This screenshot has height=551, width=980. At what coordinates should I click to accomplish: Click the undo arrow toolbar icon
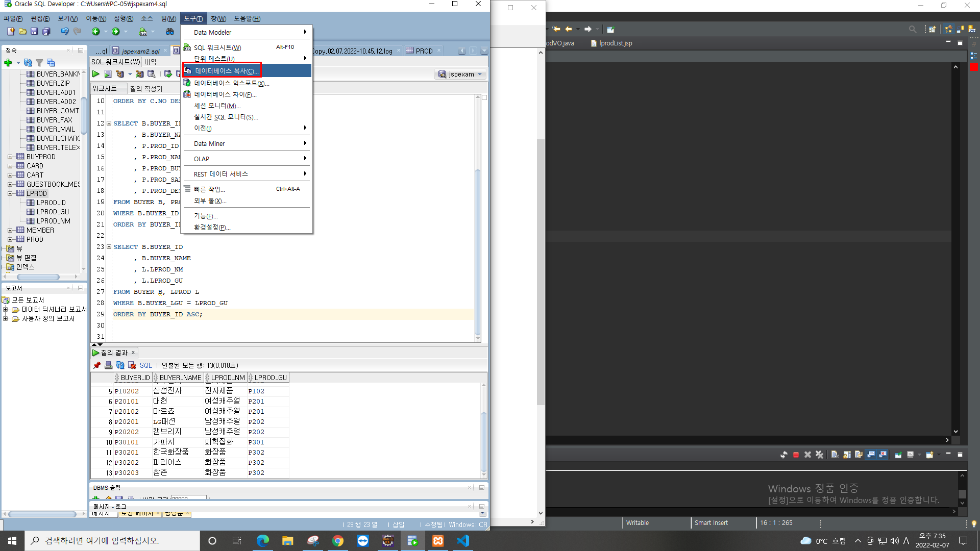click(x=64, y=32)
